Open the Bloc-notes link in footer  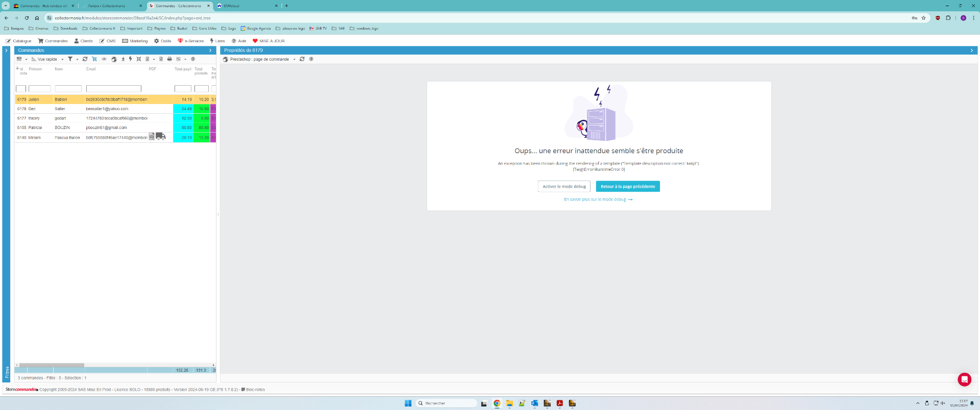[253, 390]
